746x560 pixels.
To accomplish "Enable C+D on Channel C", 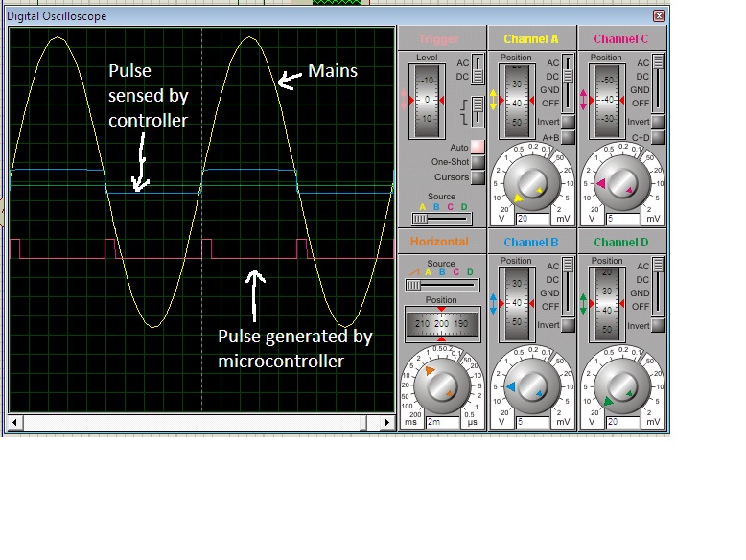I will coord(658,137).
